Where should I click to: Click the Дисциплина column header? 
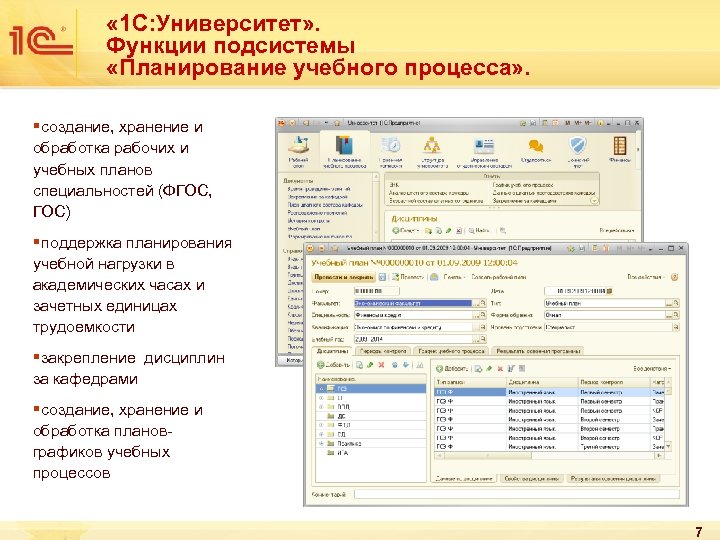(542, 382)
